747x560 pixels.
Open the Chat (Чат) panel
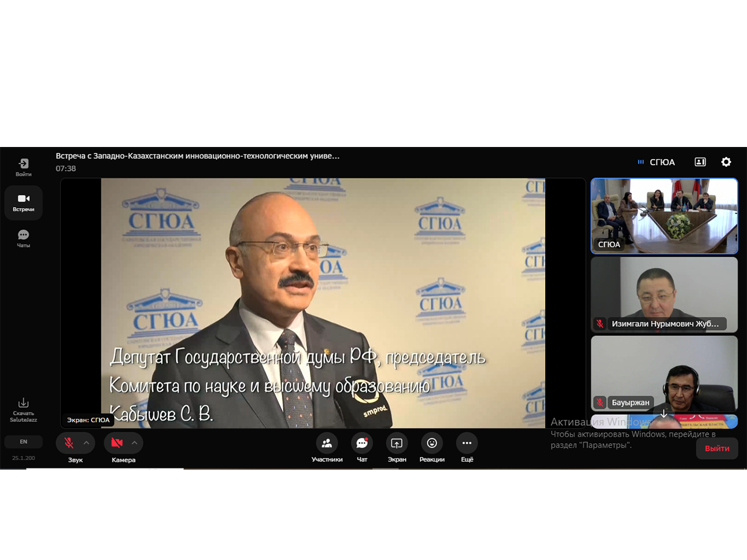pyautogui.click(x=362, y=443)
